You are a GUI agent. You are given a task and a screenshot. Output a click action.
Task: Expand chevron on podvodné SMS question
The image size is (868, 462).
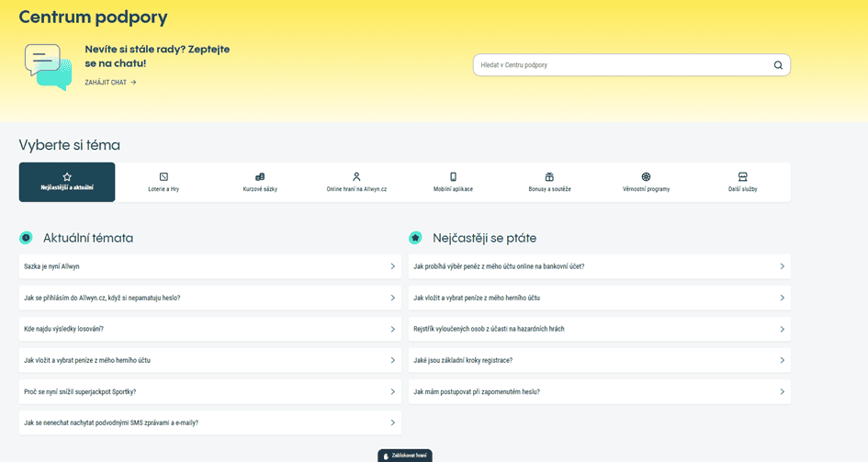(392, 423)
